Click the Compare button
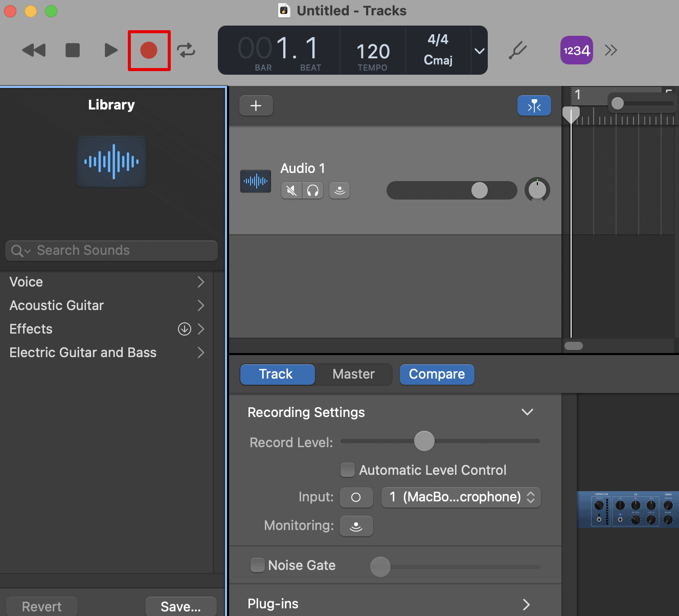 coord(437,374)
